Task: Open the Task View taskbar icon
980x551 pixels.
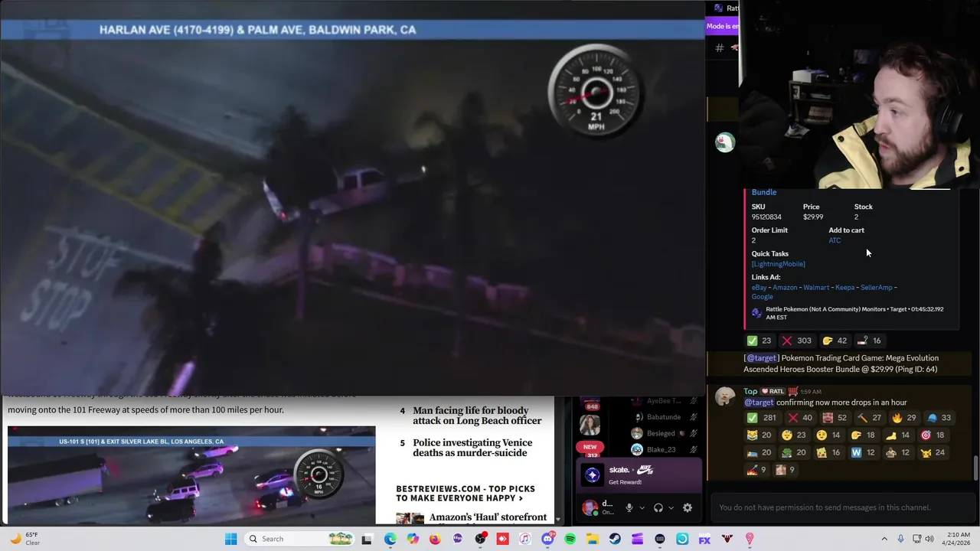Action: tap(367, 539)
